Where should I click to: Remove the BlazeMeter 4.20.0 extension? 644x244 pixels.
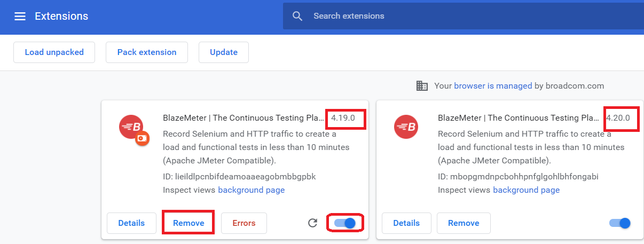click(x=464, y=223)
